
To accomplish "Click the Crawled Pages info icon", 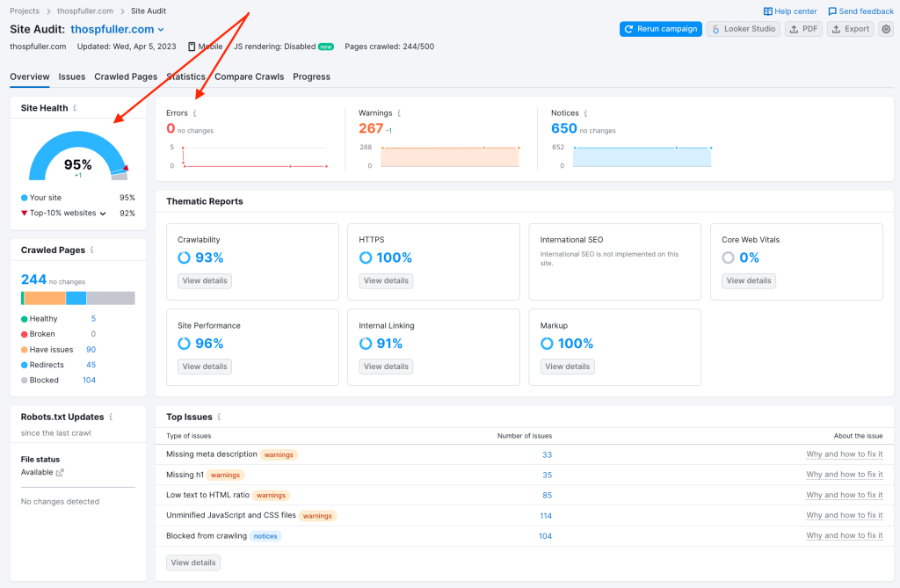I will tap(91, 250).
